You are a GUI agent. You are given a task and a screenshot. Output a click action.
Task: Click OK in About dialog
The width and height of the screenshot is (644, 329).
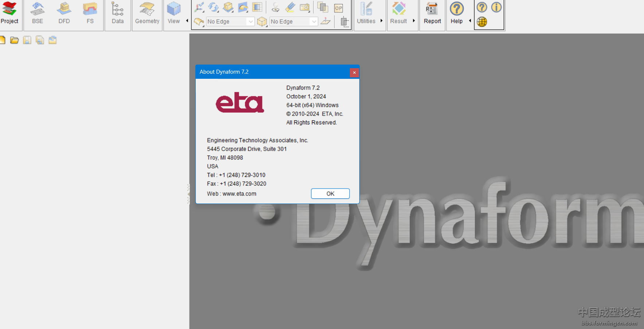pos(330,194)
